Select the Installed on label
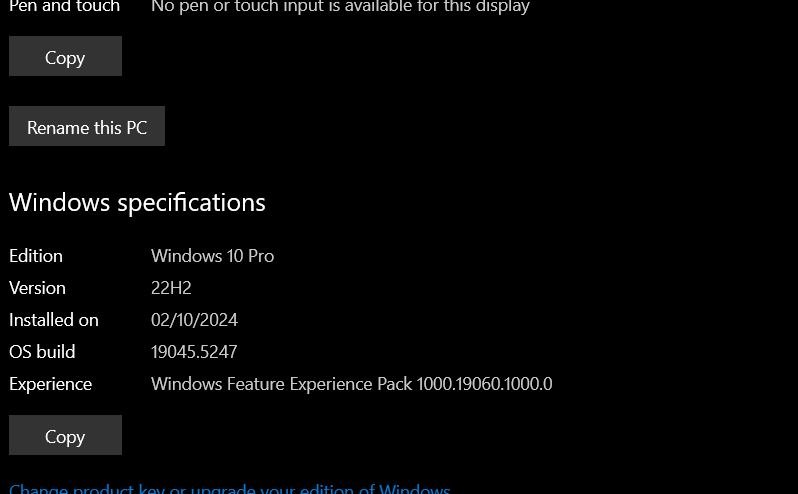 [x=54, y=320]
